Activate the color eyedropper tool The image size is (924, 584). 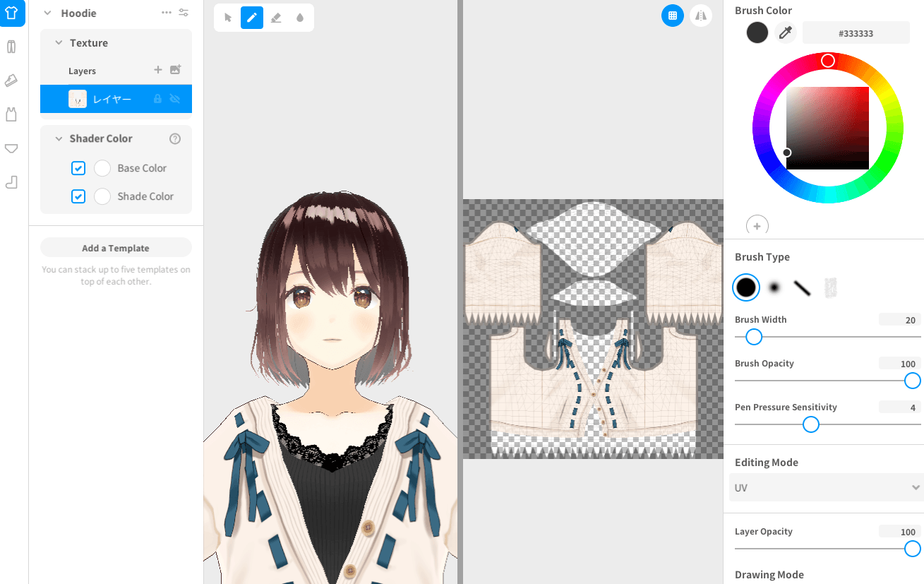[x=786, y=32]
